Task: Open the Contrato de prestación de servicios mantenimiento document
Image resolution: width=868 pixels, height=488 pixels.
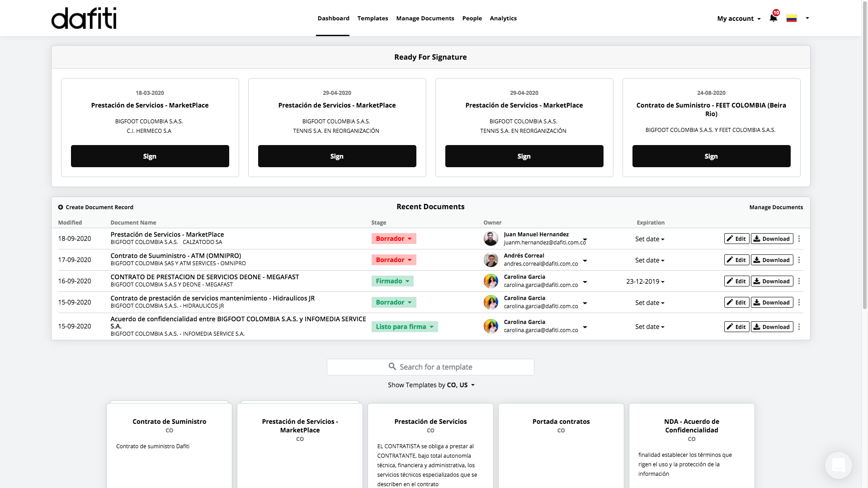Action: (x=212, y=298)
